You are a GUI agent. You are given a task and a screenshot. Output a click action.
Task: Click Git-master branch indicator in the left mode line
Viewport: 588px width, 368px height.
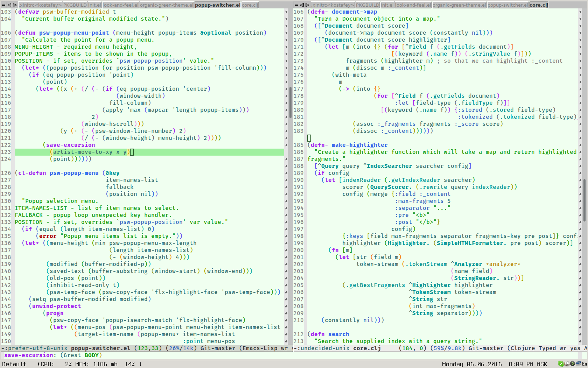coord(217,348)
